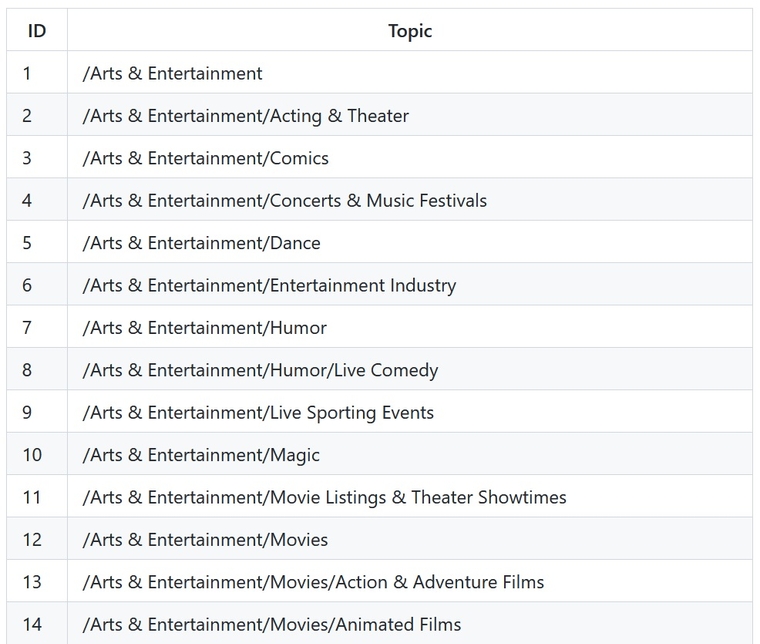Select the /Arts & Entertainment topic row
Image resolution: width=760 pixels, height=644 pixels.
click(380, 72)
